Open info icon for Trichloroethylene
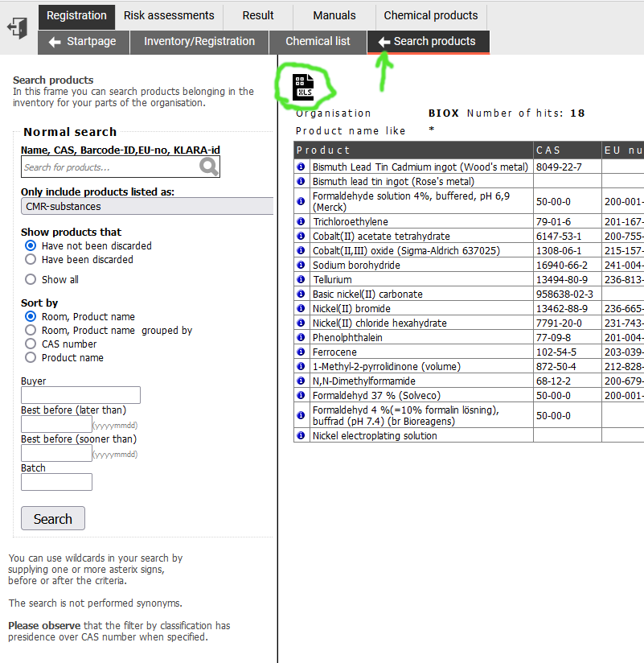Viewport: 644px width, 663px height. (301, 221)
